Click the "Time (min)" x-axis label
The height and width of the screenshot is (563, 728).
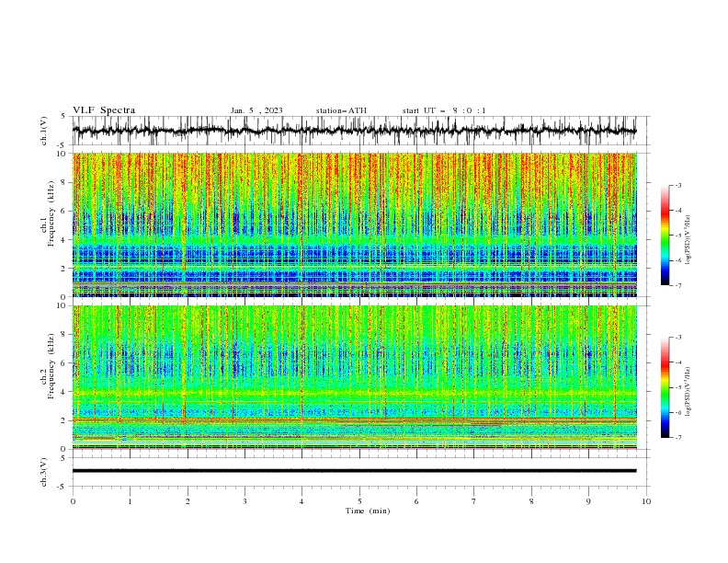pyautogui.click(x=368, y=511)
